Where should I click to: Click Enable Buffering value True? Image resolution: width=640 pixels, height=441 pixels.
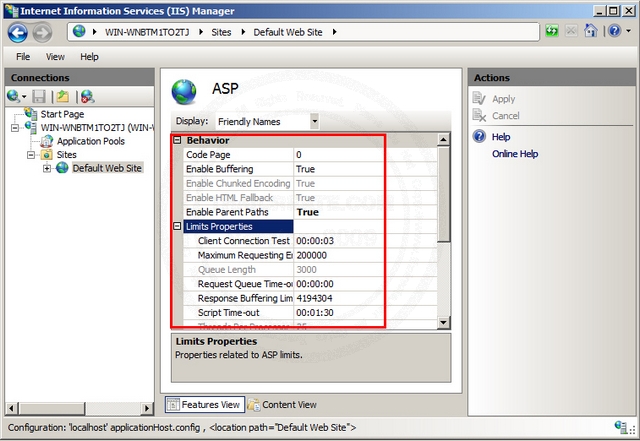365,169
